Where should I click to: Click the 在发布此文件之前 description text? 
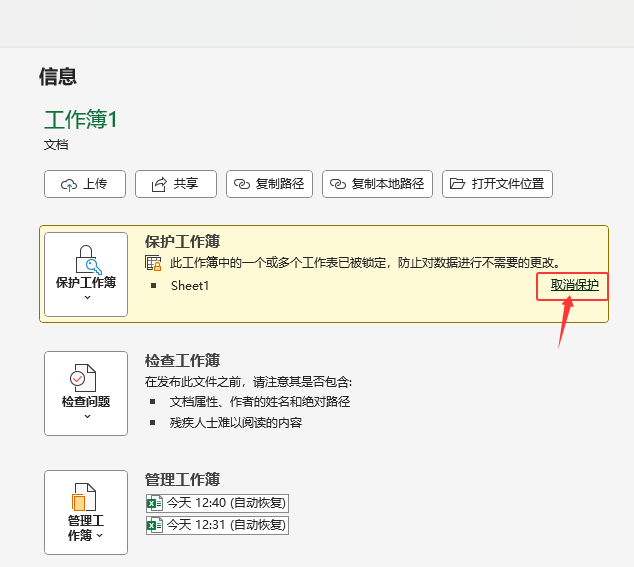pos(248,381)
